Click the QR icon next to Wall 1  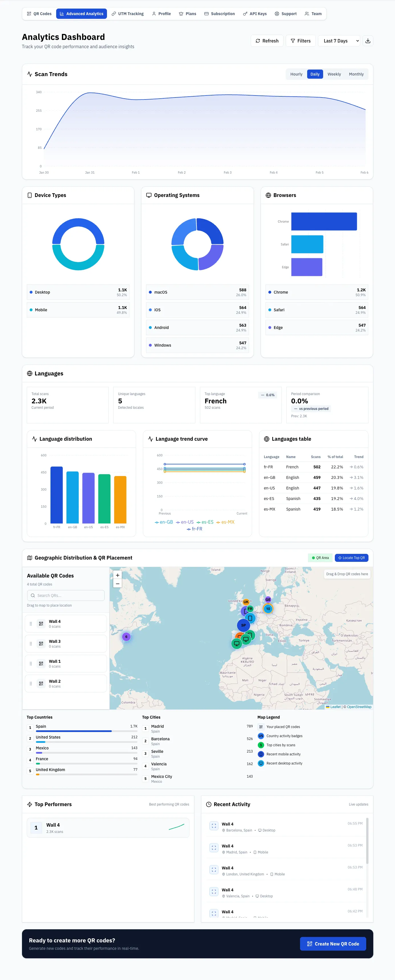pos(41,664)
